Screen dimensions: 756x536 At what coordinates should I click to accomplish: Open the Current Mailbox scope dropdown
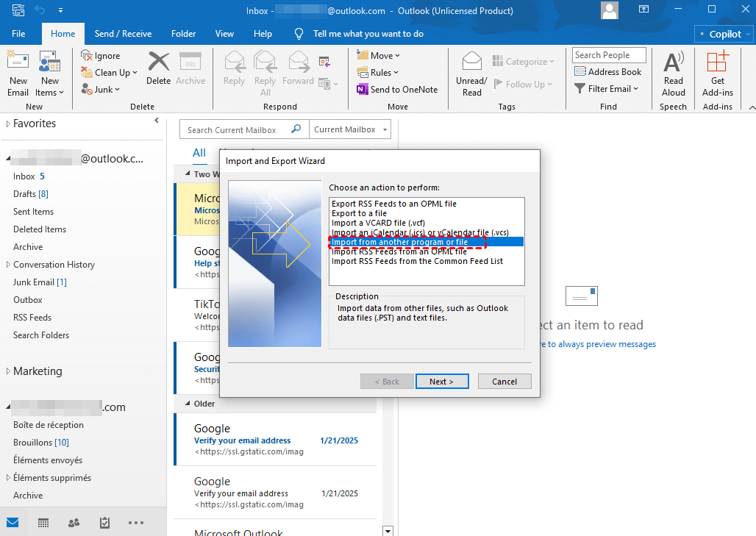350,129
